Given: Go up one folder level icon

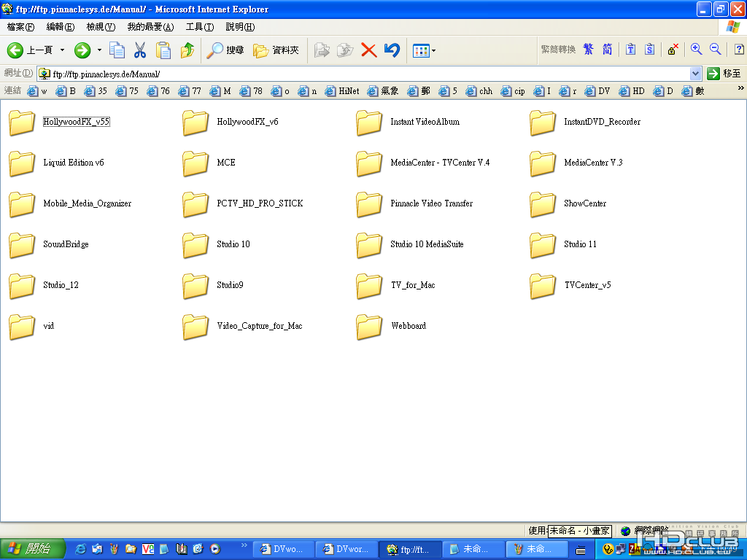Looking at the screenshot, I should pyautogui.click(x=187, y=50).
